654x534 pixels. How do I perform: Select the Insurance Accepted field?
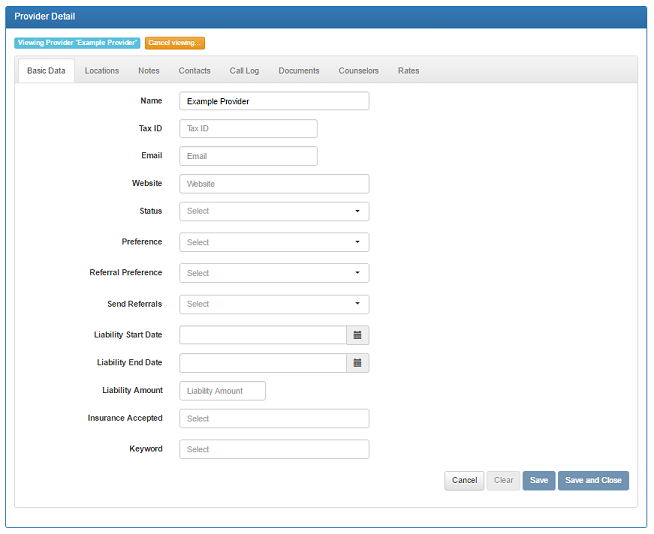(x=274, y=419)
